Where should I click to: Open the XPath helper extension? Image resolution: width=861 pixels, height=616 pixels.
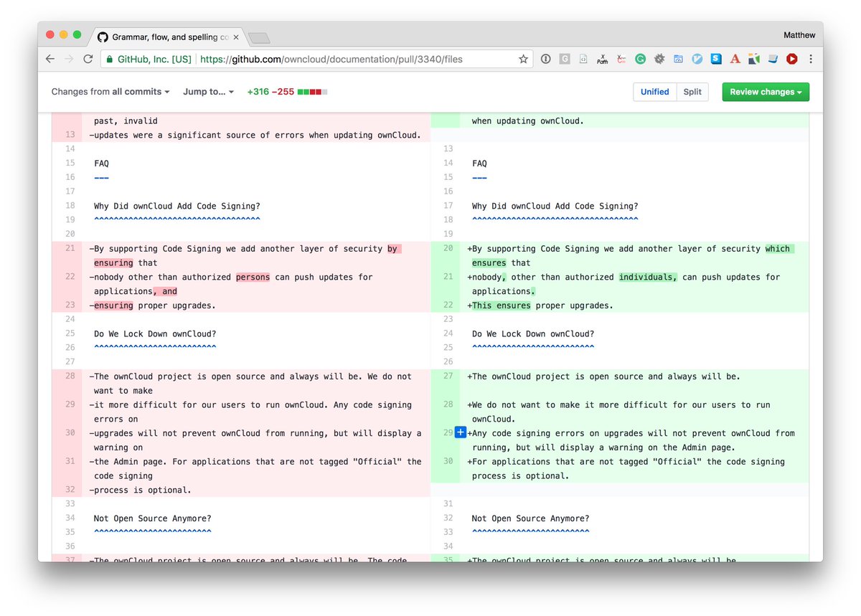(603, 60)
